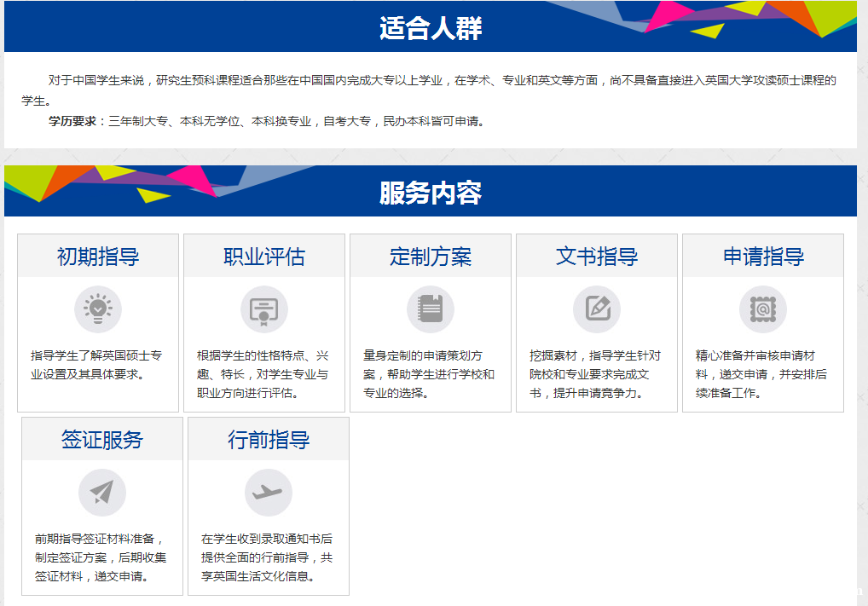This screenshot has height=606, width=868.
Task: Click the 行前指导 card title
Action: coord(269,440)
